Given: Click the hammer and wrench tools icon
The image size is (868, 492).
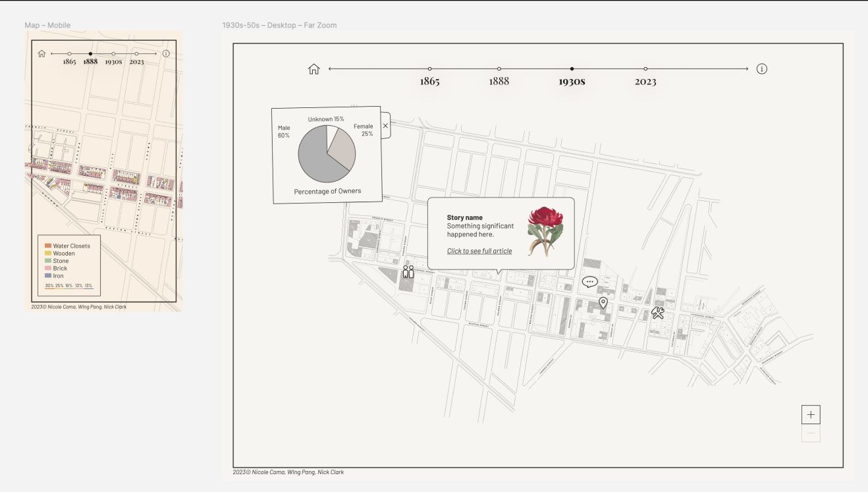Looking at the screenshot, I should pyautogui.click(x=657, y=314).
